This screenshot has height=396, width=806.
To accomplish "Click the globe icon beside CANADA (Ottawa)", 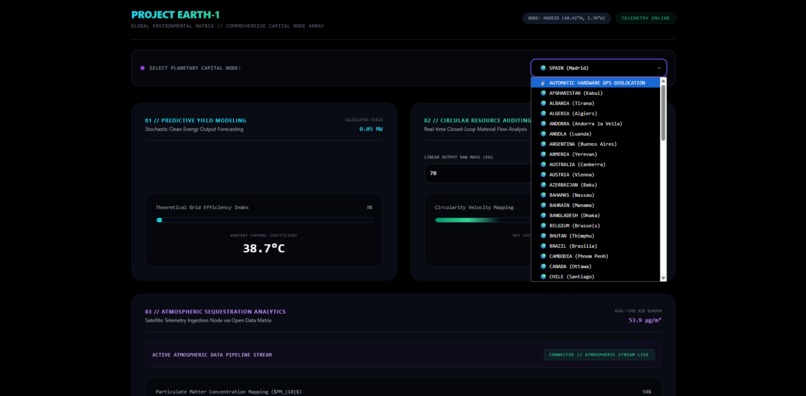I will pyautogui.click(x=543, y=266).
